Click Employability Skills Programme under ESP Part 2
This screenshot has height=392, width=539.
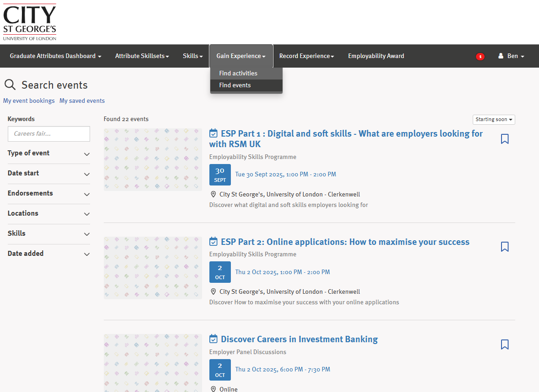point(253,254)
